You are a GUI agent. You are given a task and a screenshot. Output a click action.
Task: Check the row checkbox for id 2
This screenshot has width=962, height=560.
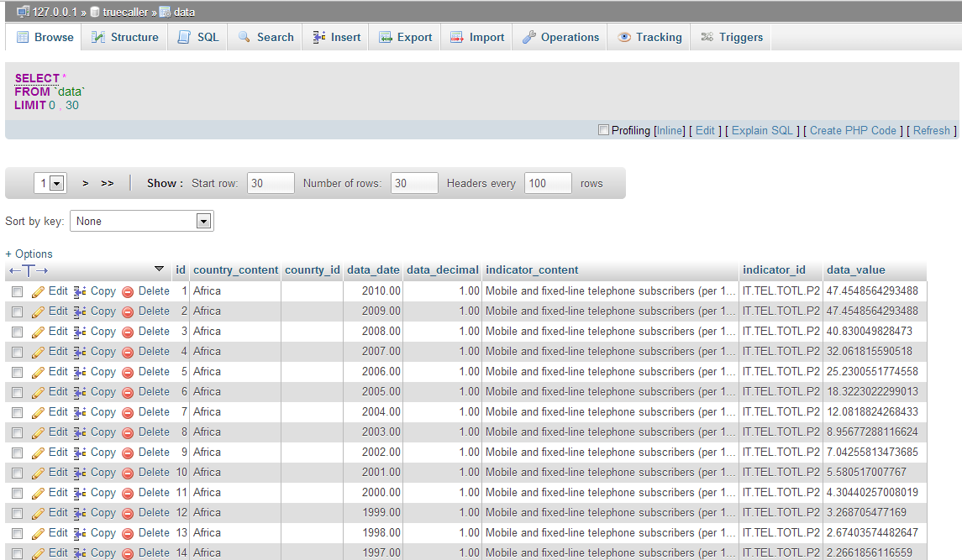17,312
